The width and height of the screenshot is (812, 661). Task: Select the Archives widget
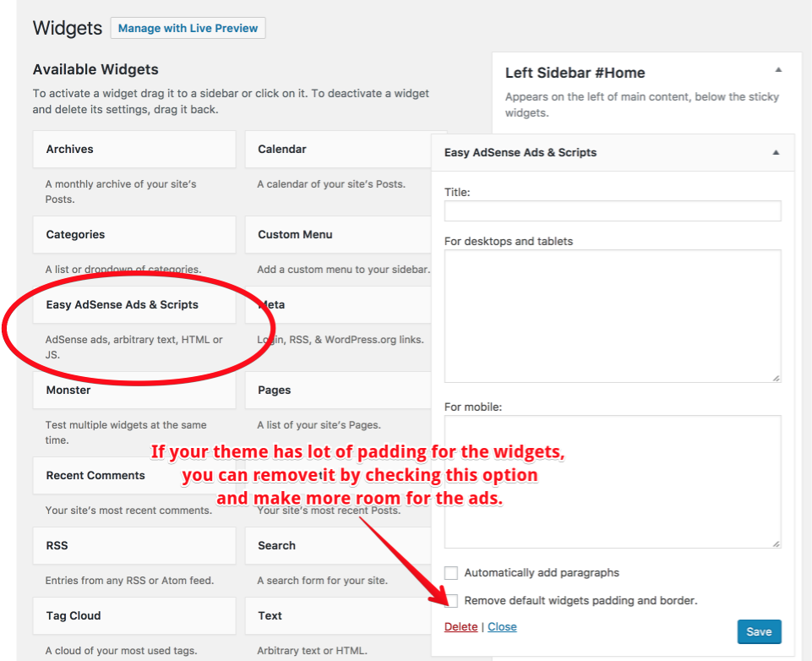point(134,149)
